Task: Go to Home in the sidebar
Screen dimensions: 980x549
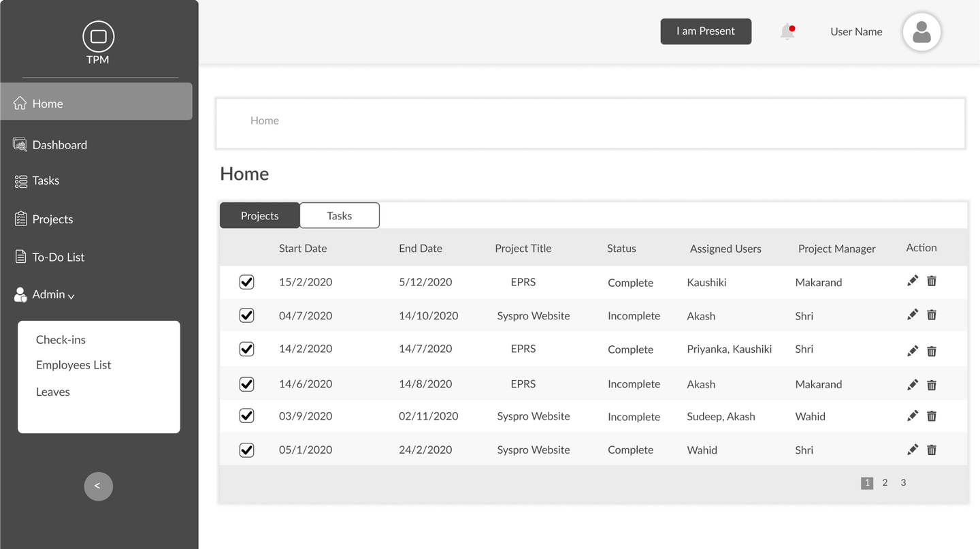Action: (96, 101)
